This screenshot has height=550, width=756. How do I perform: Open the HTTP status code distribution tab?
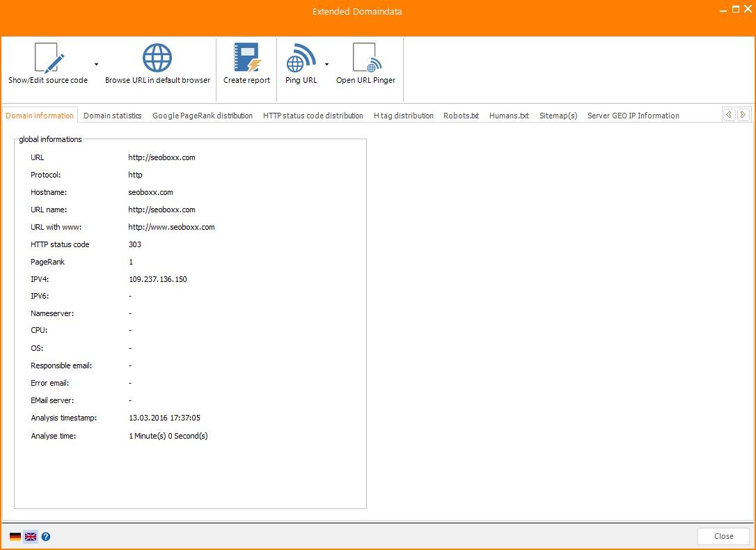313,116
